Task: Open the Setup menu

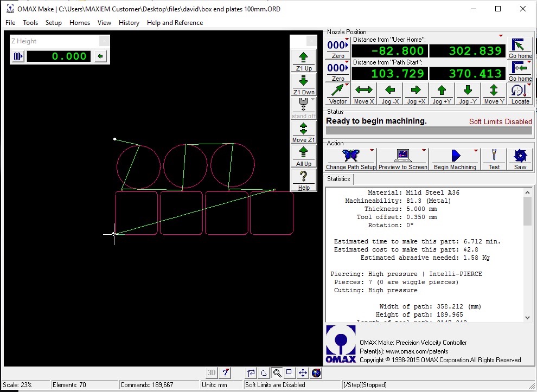Action: pyautogui.click(x=53, y=23)
